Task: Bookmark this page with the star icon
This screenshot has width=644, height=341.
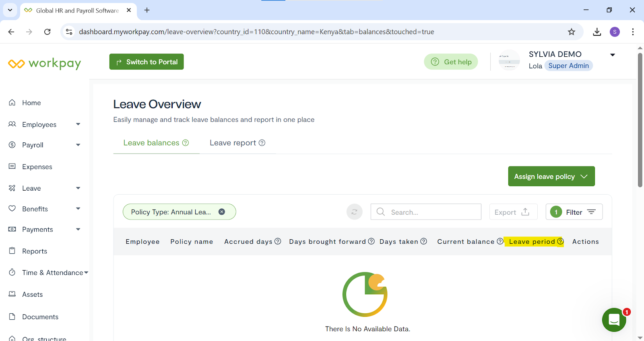Action: point(571,32)
